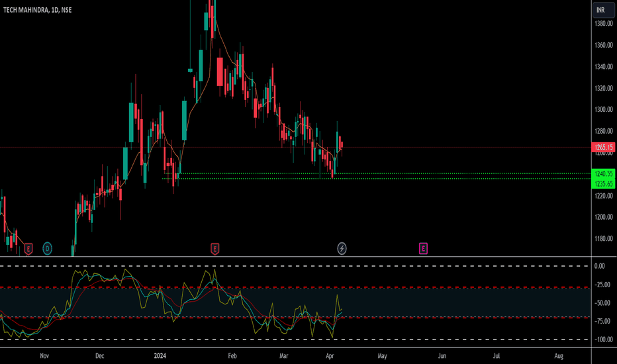
Task: Click the May label on time axis
Action: (x=382, y=356)
